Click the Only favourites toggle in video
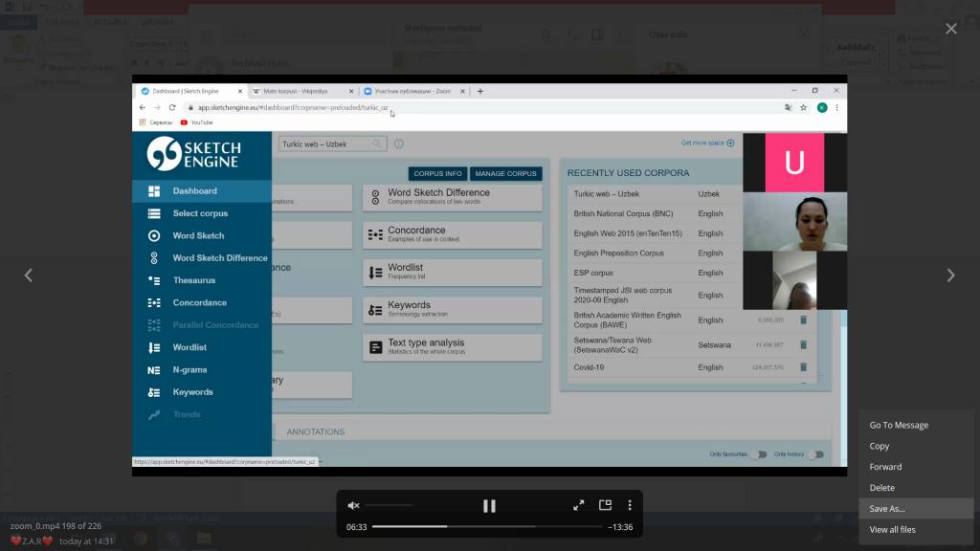Viewport: 980px width, 551px height. (758, 454)
